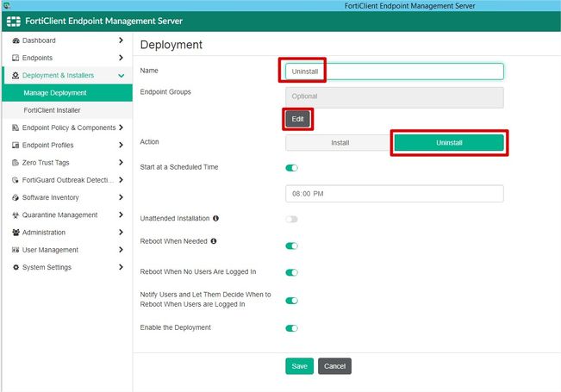Screen dimensions: 561x392
Task: Expand the Endpoints chevron
Action: [x=121, y=58]
